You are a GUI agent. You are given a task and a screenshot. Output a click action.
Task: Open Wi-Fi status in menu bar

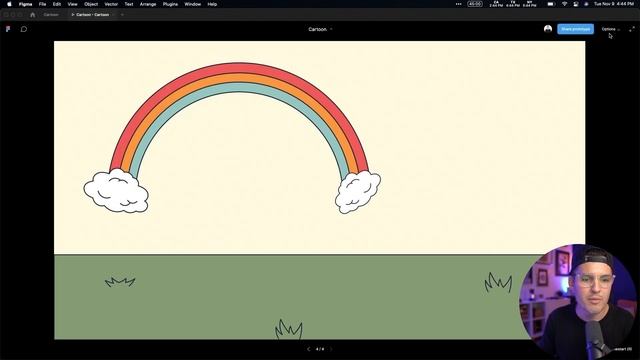click(x=564, y=4)
